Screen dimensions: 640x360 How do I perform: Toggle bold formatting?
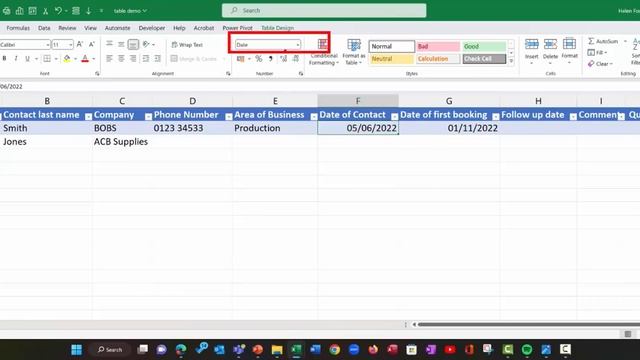point(4,59)
